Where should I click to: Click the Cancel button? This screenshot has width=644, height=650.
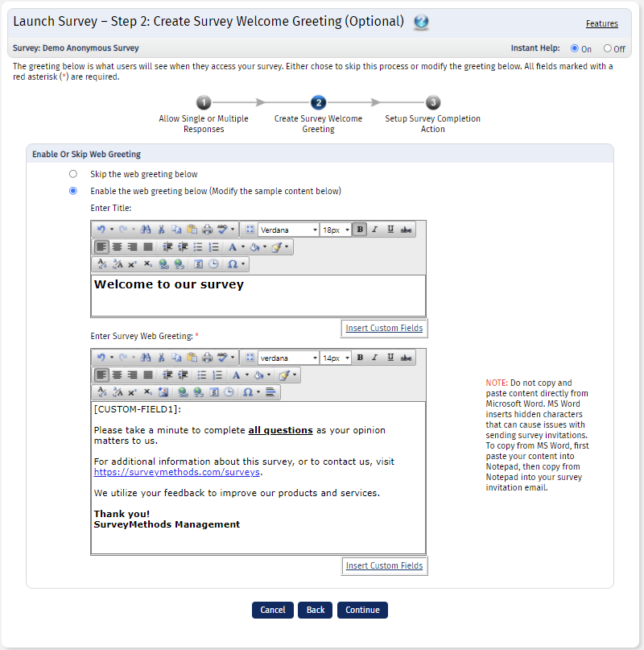[x=273, y=610]
